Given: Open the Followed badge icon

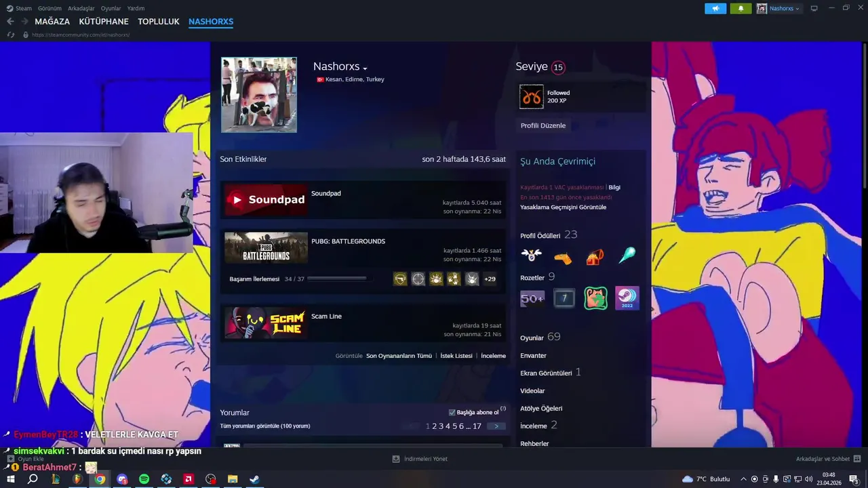Looking at the screenshot, I should (x=532, y=97).
